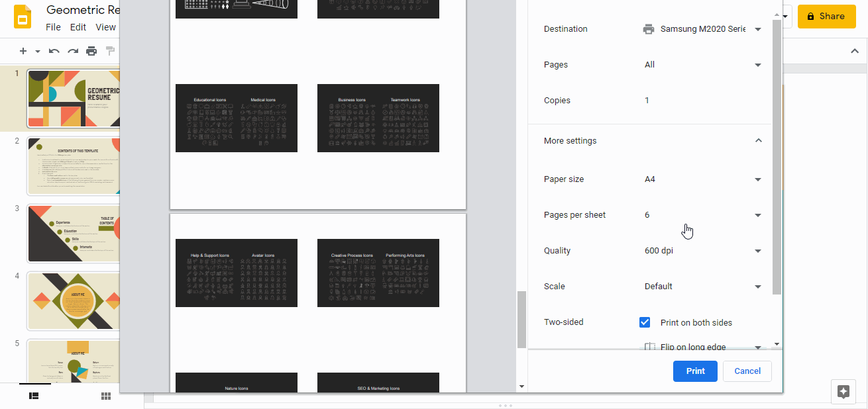Click the Copies label
This screenshot has width=868, height=409.
click(557, 101)
